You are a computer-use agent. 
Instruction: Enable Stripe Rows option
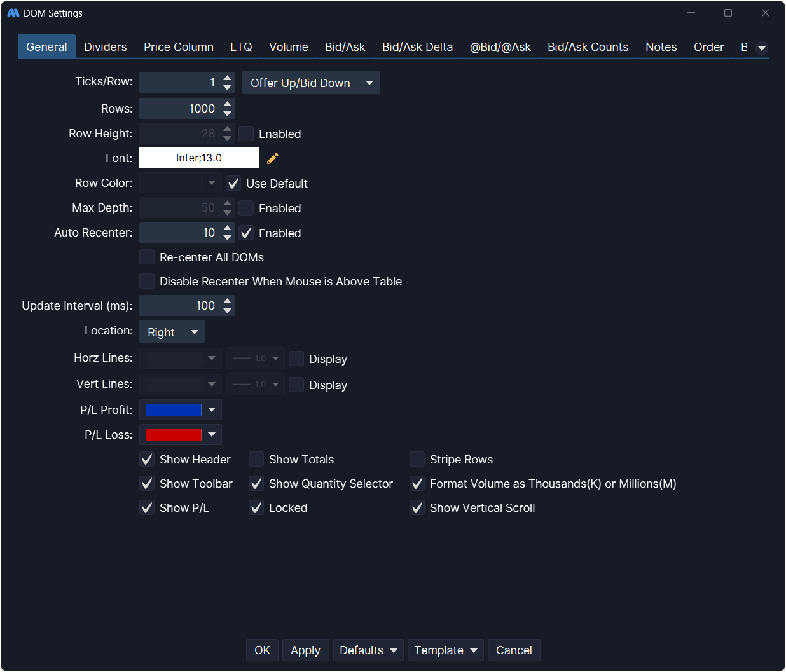[417, 460]
